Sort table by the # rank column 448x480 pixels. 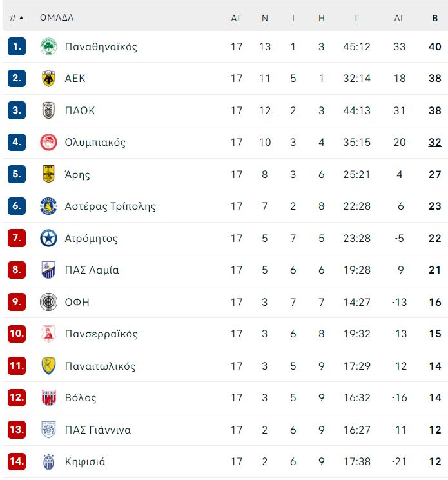click(12, 18)
